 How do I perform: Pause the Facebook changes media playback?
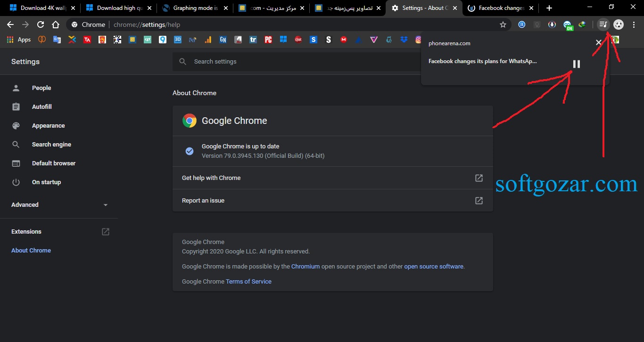(x=576, y=64)
